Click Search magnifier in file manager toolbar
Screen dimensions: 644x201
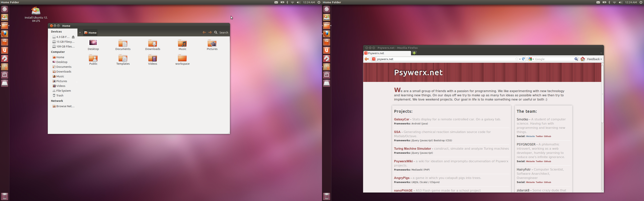coord(216,33)
